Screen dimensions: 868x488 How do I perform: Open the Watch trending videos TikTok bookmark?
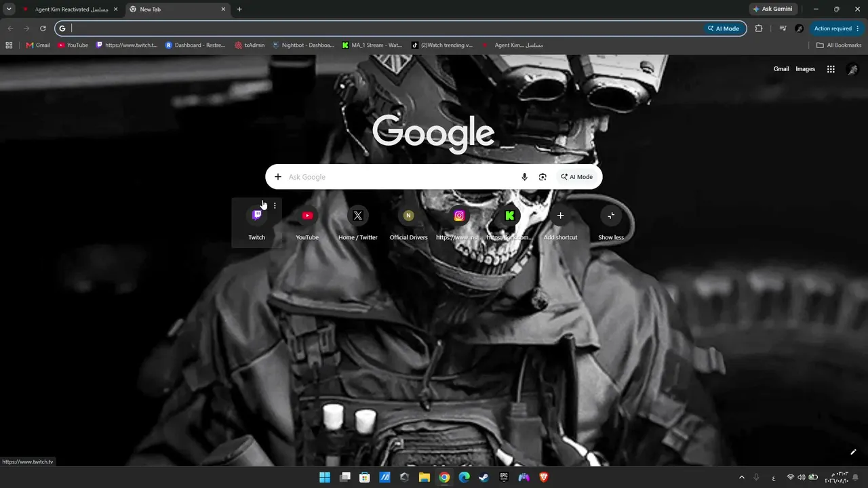click(442, 45)
